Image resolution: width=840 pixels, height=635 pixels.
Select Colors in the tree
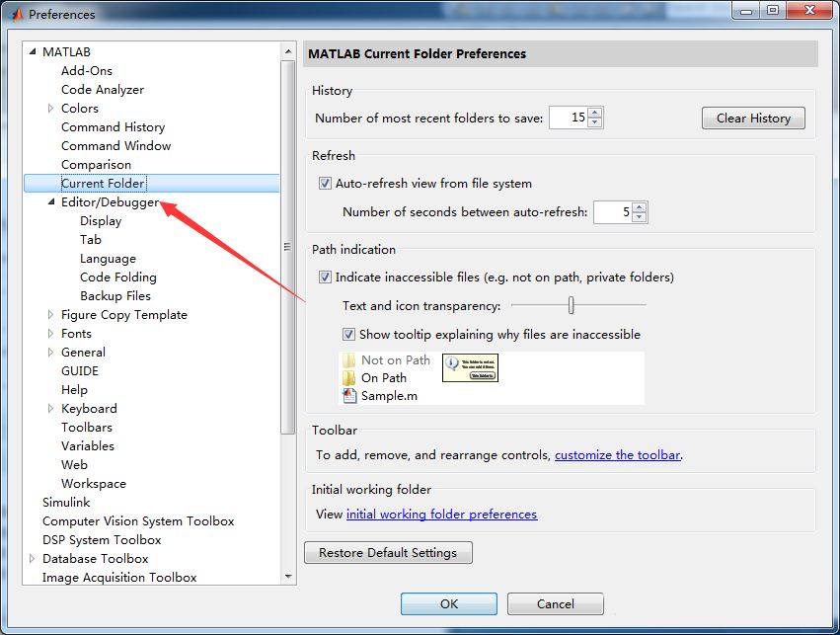point(80,109)
